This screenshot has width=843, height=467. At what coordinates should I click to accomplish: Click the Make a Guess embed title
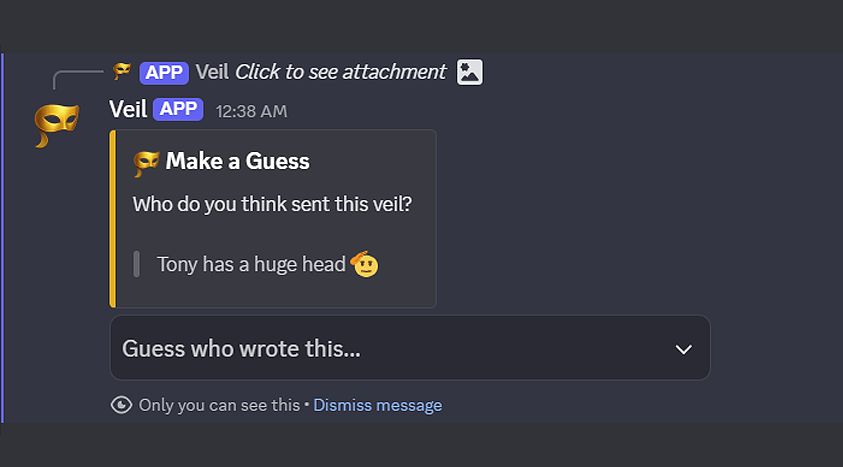(238, 161)
